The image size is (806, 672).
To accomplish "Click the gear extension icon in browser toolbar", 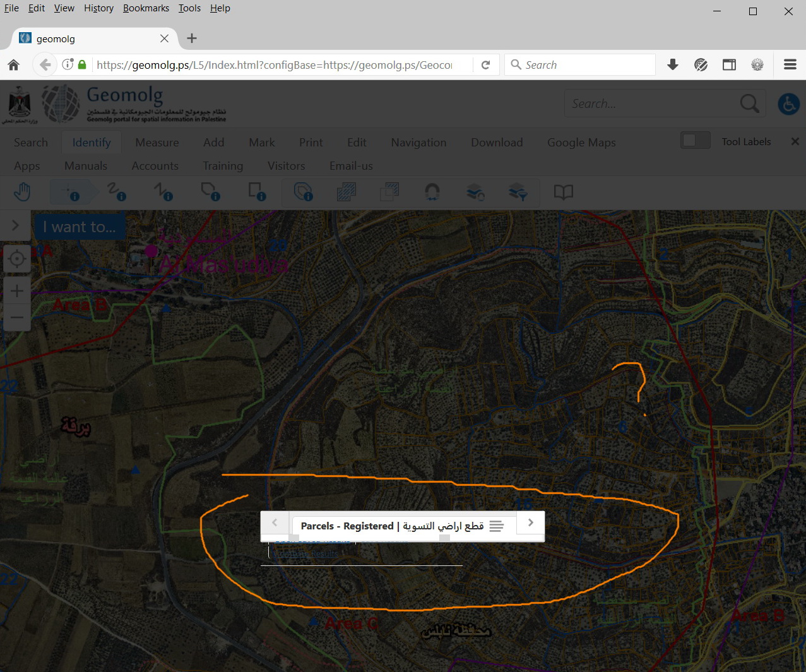I will coord(757,64).
